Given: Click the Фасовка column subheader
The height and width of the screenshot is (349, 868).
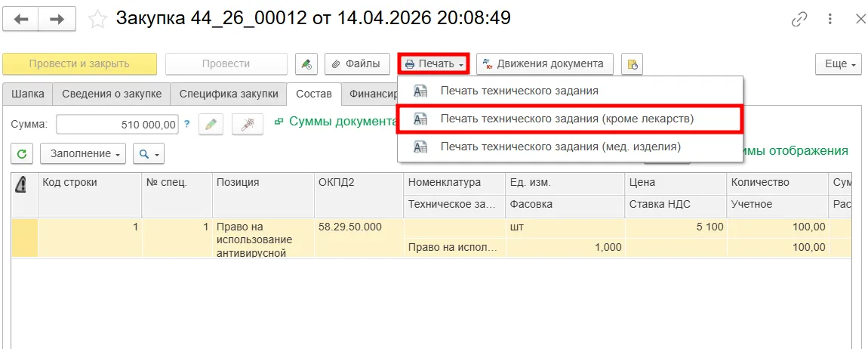Looking at the screenshot, I should [565, 205].
